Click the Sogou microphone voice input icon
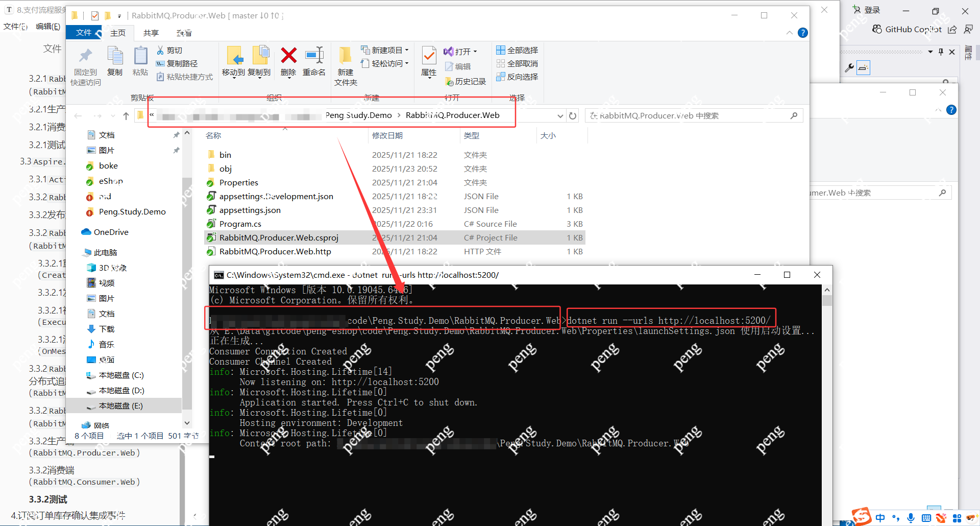 pos(911,518)
